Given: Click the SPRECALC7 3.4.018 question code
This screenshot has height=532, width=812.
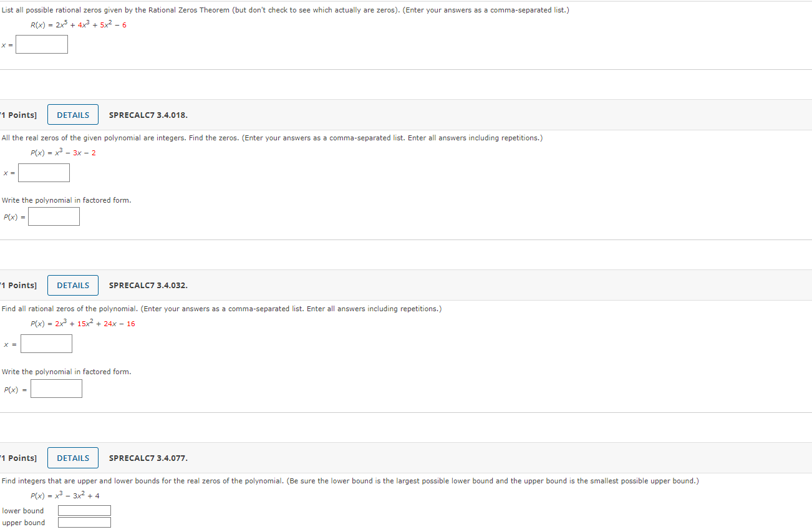Looking at the screenshot, I should coord(148,115).
